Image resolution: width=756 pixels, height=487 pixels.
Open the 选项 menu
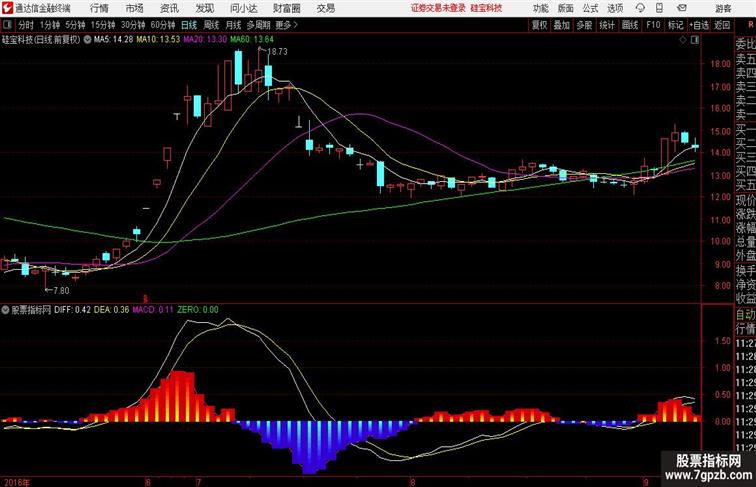click(x=615, y=8)
